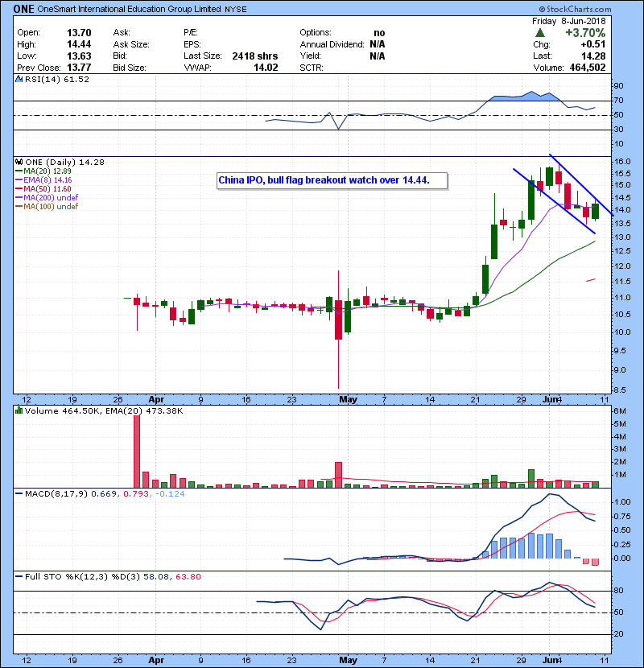Click the Annual Dividend label
The height and width of the screenshot is (668, 644).
click(332, 44)
